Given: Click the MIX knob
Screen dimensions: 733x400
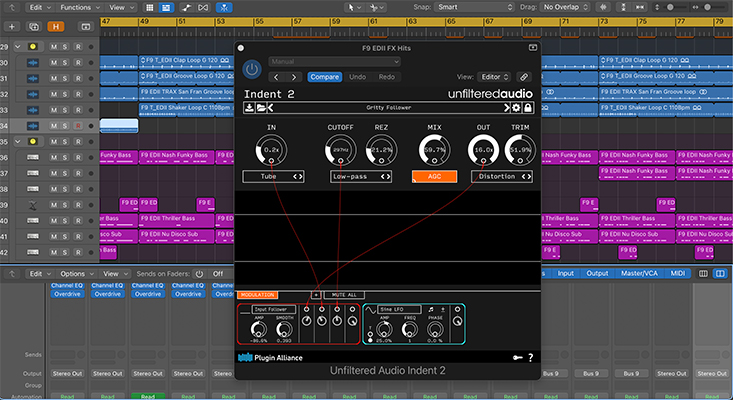Looking at the screenshot, I should click(434, 150).
